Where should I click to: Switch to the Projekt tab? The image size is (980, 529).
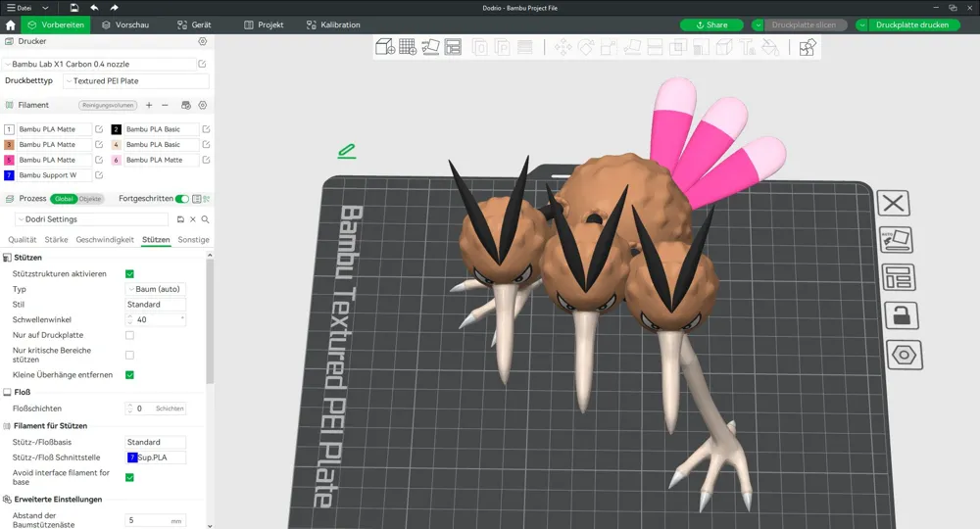264,25
